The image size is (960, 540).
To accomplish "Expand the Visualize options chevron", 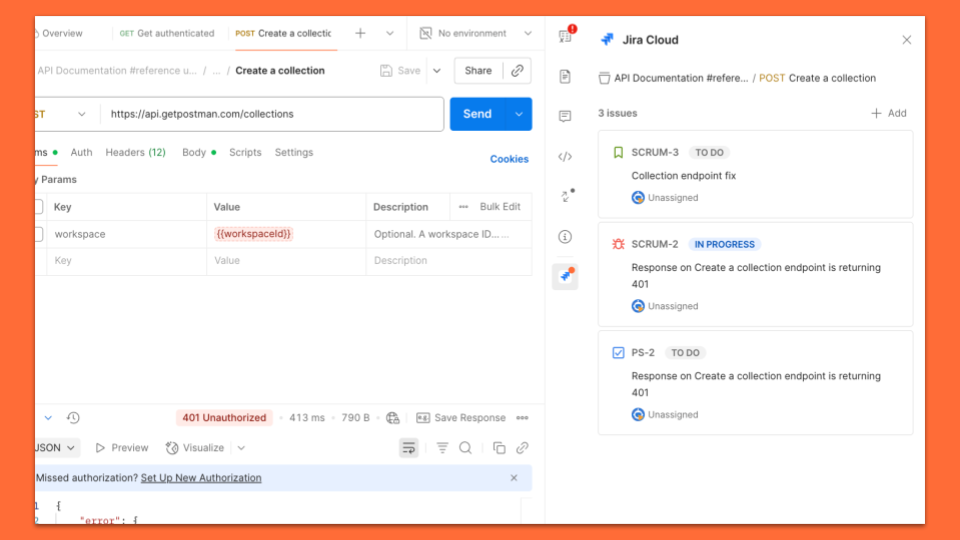I will pos(241,448).
